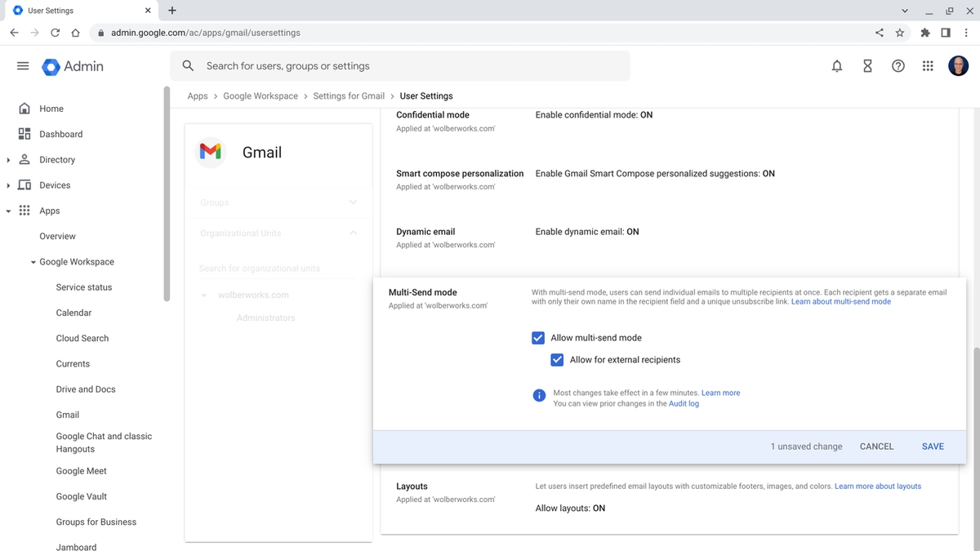
Task: Expand the Groups dropdown
Action: click(354, 202)
